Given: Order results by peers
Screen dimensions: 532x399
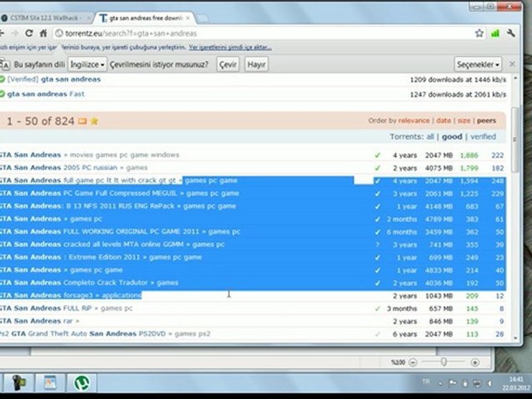Looking at the screenshot, I should [x=487, y=121].
